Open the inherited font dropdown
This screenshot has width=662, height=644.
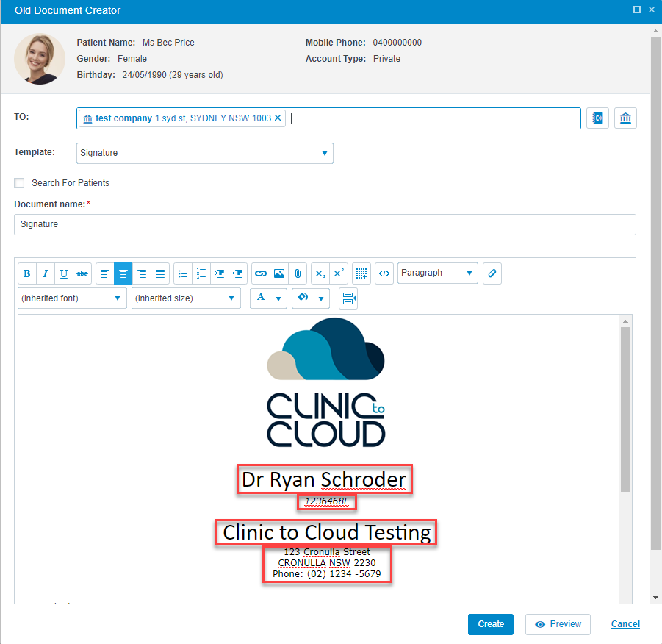[x=72, y=298]
